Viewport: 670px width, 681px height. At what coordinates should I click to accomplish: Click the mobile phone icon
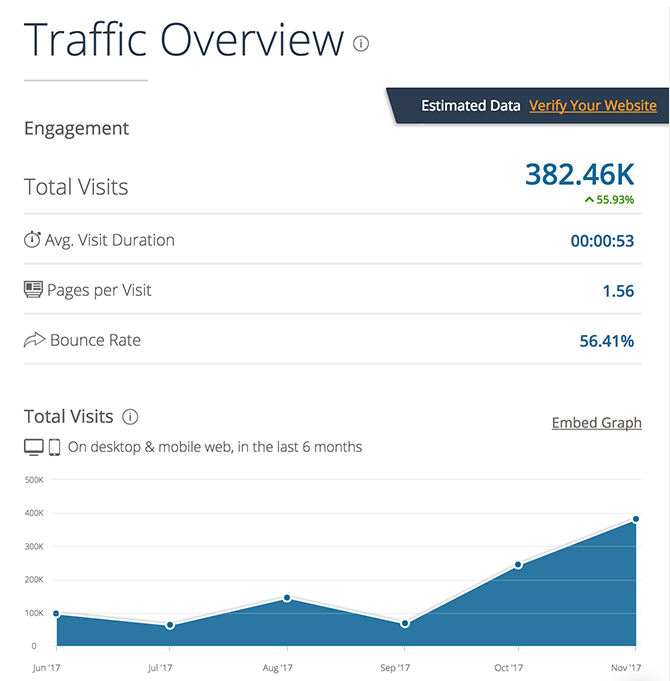(x=55, y=447)
